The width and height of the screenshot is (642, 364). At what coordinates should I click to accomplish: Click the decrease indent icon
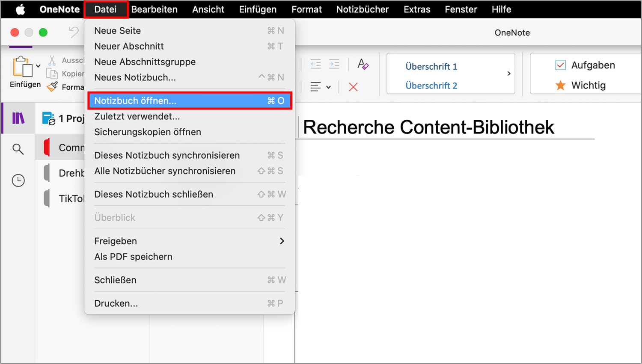click(315, 64)
